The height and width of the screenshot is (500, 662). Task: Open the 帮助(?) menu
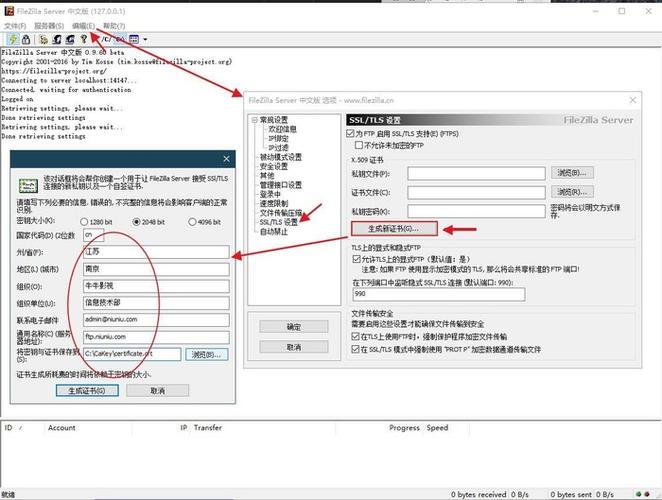click(114, 26)
